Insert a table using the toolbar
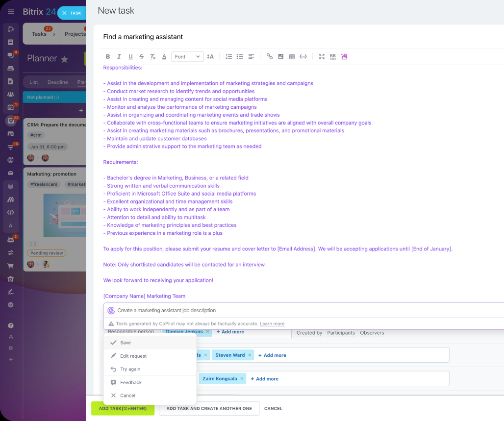The height and width of the screenshot is (421, 504). [292, 56]
